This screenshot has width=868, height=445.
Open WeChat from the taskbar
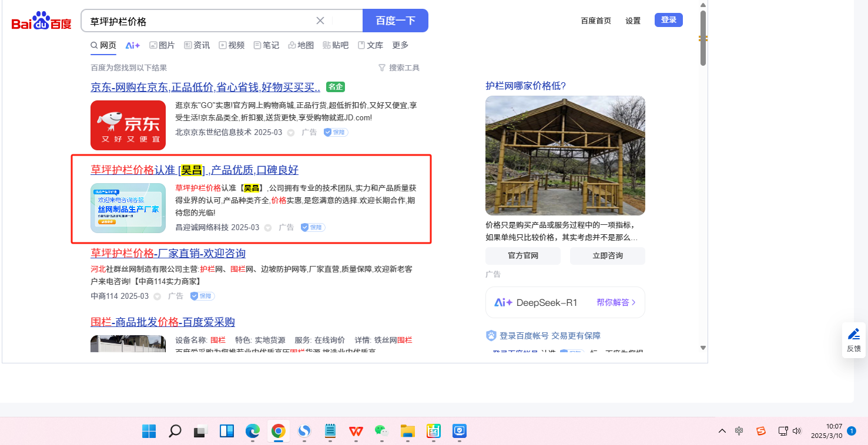382,431
